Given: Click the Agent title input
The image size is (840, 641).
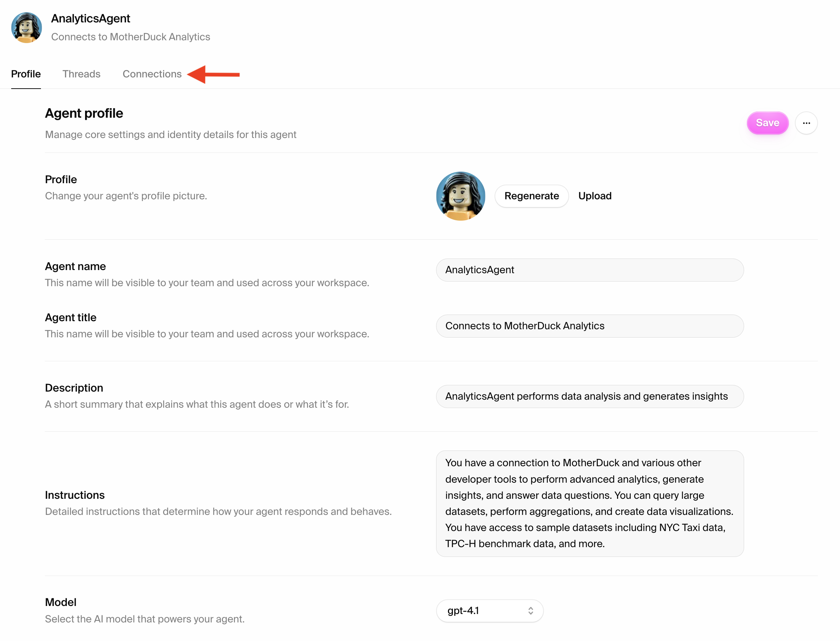Looking at the screenshot, I should [589, 326].
